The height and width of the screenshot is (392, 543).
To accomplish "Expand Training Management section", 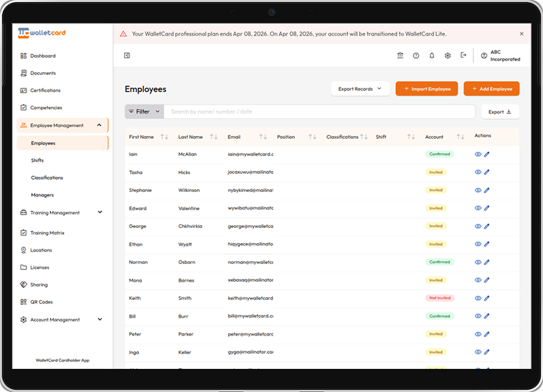I will point(99,212).
